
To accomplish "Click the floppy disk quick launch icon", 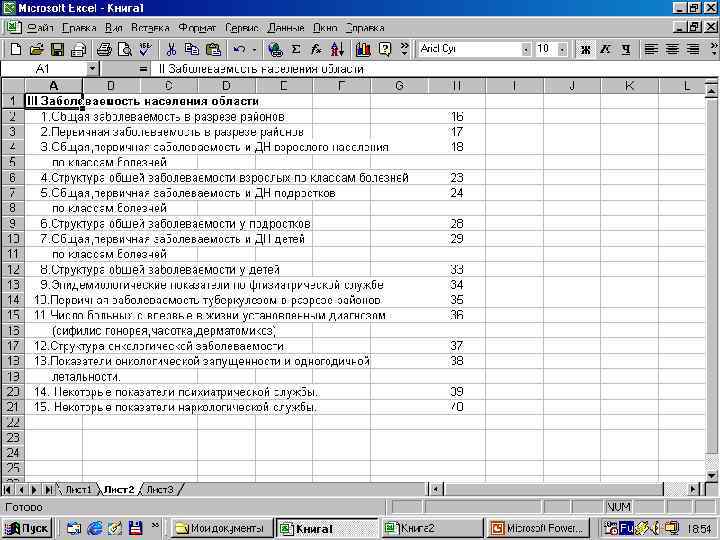I will coord(135,528).
